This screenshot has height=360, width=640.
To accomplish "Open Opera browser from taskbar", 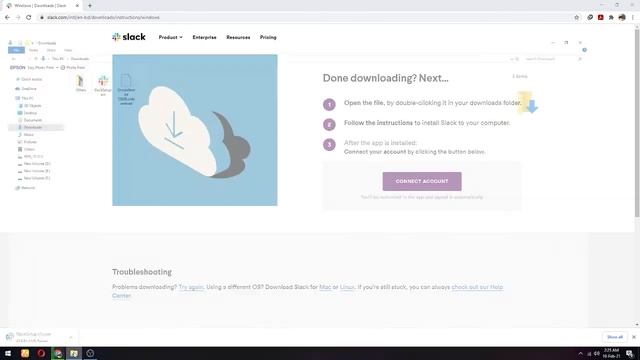I will tap(41, 353).
